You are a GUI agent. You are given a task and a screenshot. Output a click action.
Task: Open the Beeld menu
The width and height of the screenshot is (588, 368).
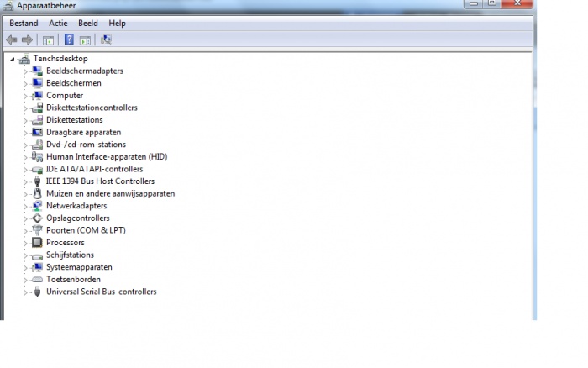88,24
